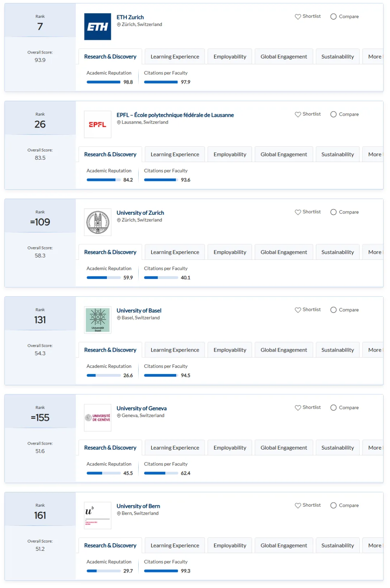Image resolution: width=390 pixels, height=588 pixels.
Task: Click the University of Basel logo
Action: click(97, 320)
